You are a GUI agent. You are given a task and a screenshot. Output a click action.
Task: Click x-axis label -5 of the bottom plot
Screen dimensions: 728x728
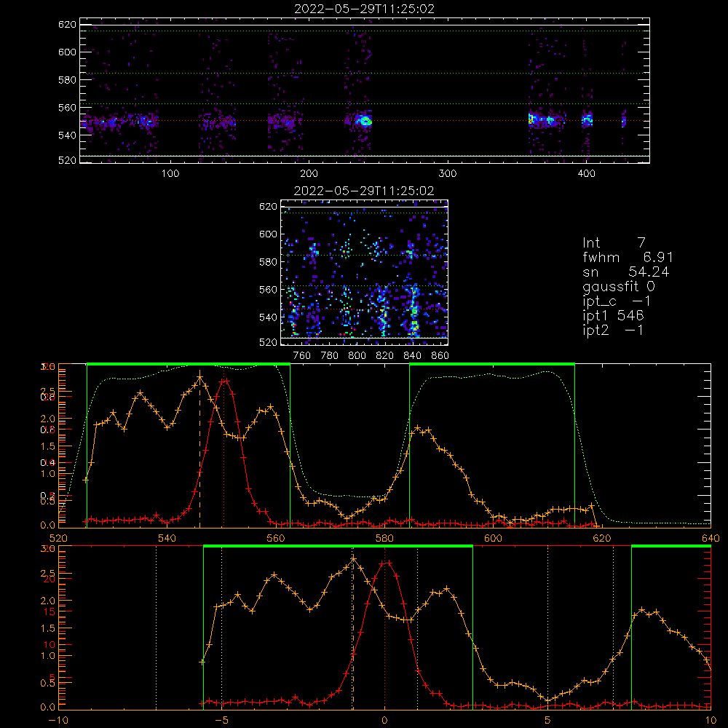pyautogui.click(x=221, y=720)
